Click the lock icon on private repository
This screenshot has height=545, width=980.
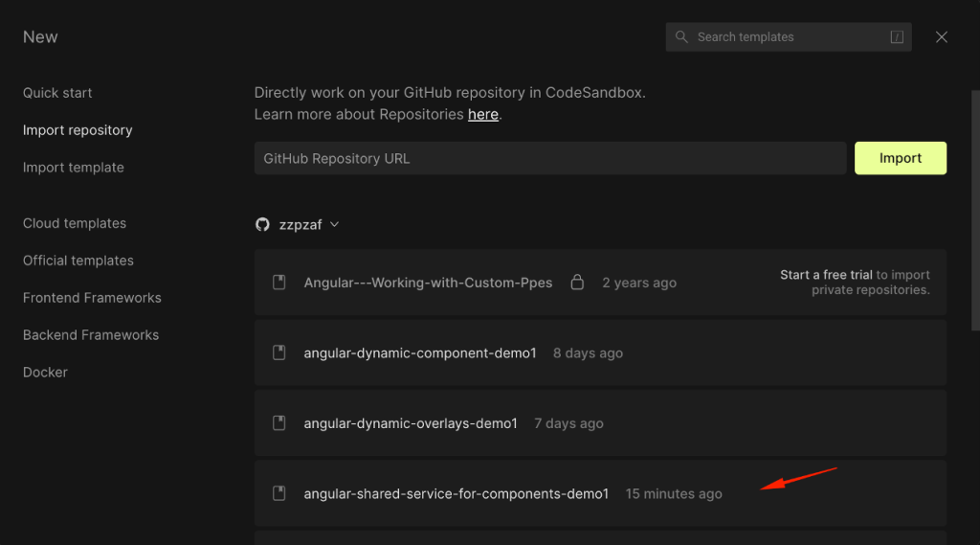[x=577, y=283]
